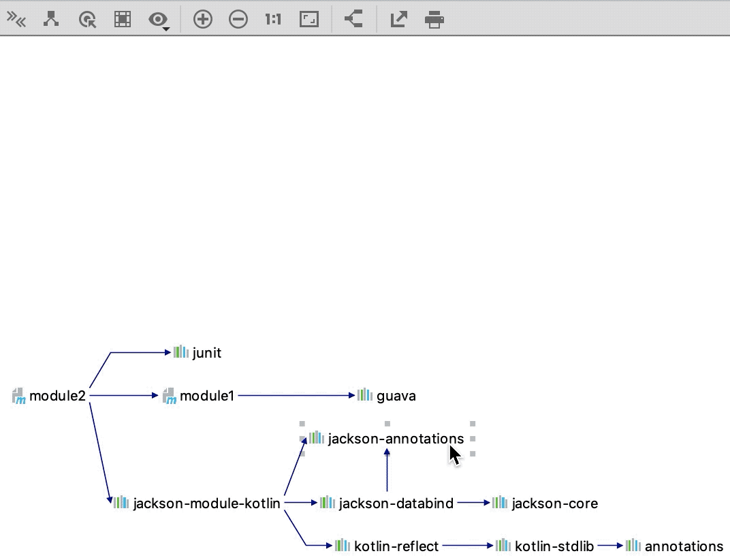Image resolution: width=730 pixels, height=560 pixels.
Task: Open the show-dependencies graph icon
Action: coord(353,19)
